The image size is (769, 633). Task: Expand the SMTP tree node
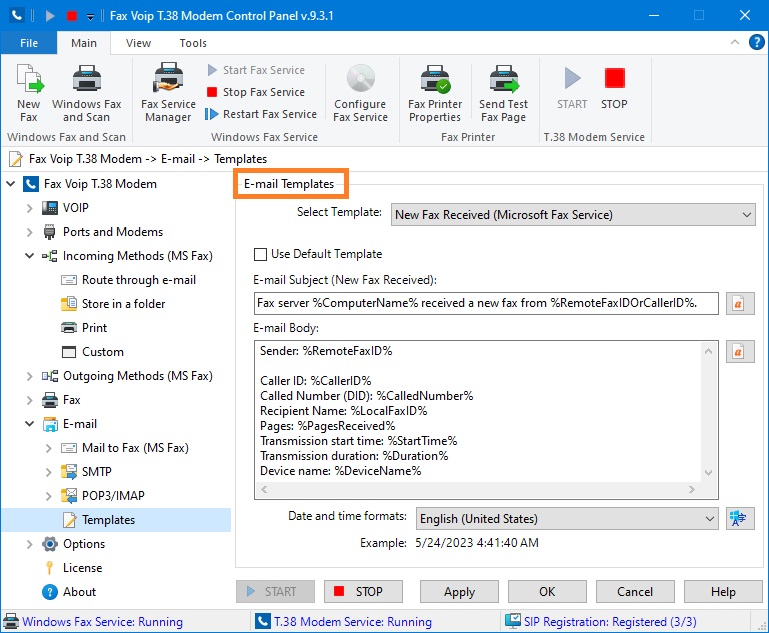pos(49,472)
